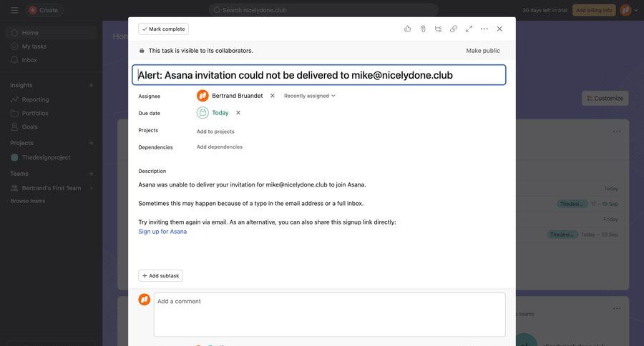This screenshot has height=346, width=644.
Task: Click the 30 days left in trial text
Action: tap(545, 10)
